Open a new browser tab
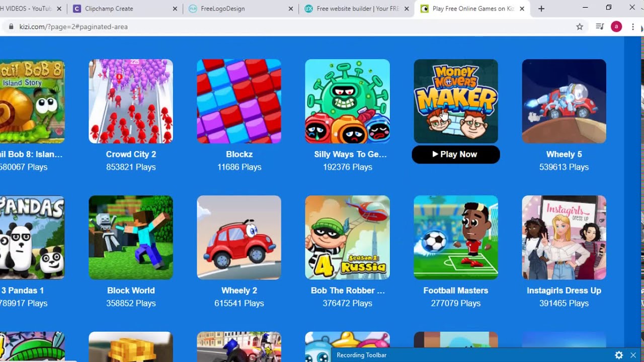644x362 pixels. tap(541, 9)
